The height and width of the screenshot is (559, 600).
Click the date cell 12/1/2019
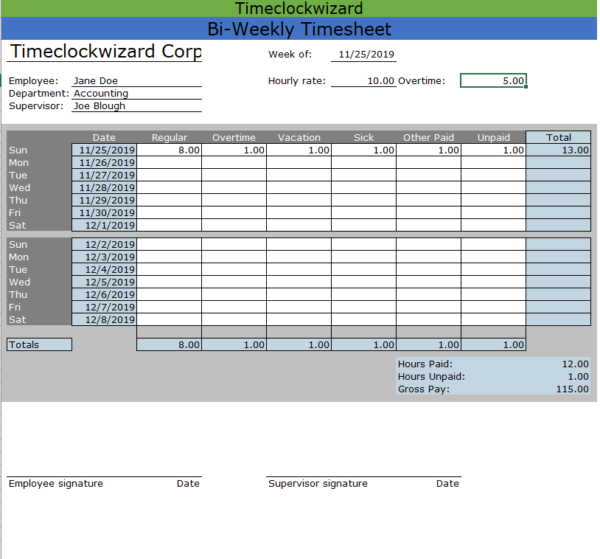(x=104, y=225)
